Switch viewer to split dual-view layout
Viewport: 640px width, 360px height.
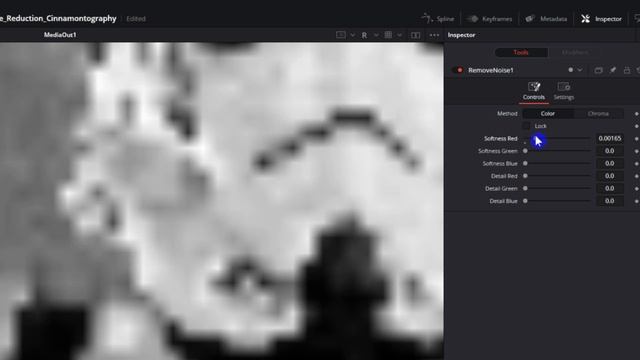(x=416, y=36)
